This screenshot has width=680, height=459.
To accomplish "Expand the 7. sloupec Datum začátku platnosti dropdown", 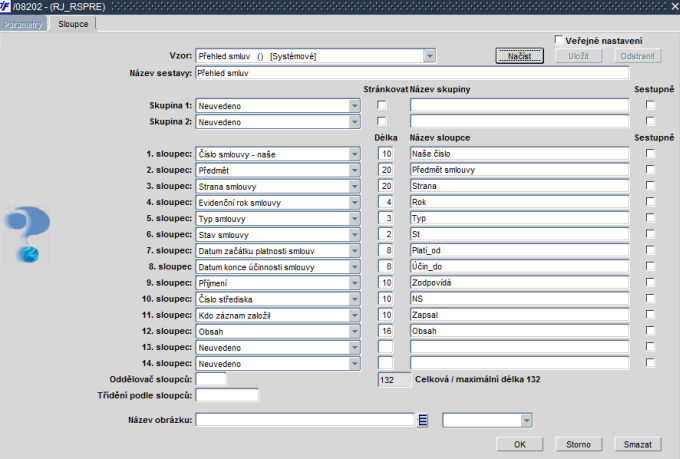I will click(x=354, y=251).
